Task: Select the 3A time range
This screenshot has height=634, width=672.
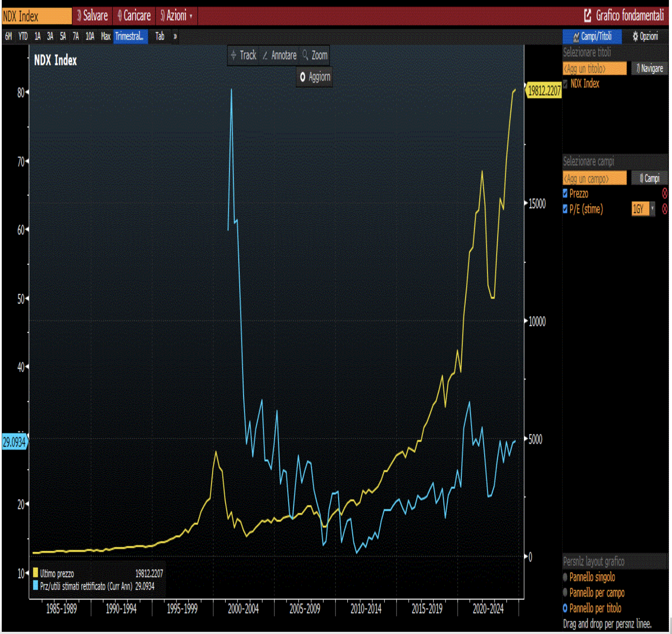Action: pos(50,36)
